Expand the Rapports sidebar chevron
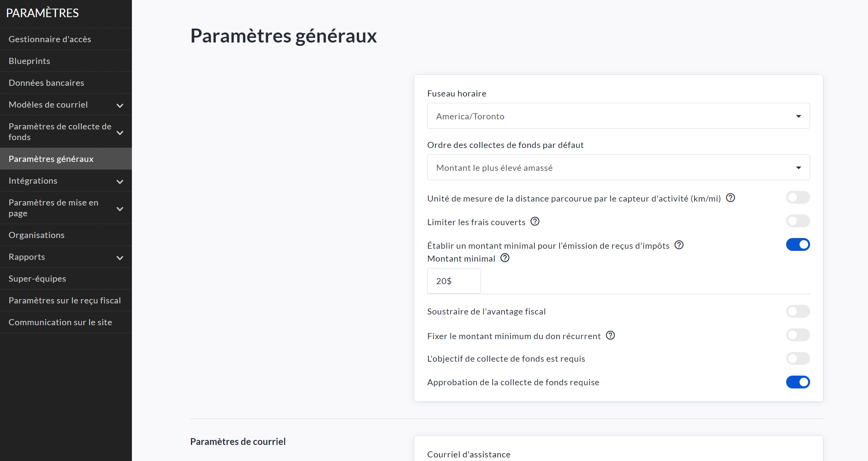 click(x=120, y=258)
